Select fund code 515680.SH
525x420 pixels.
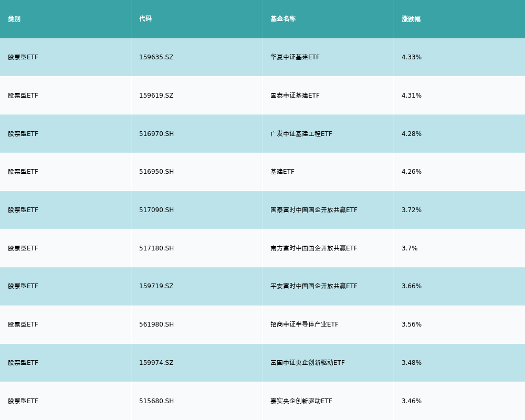coord(156,401)
